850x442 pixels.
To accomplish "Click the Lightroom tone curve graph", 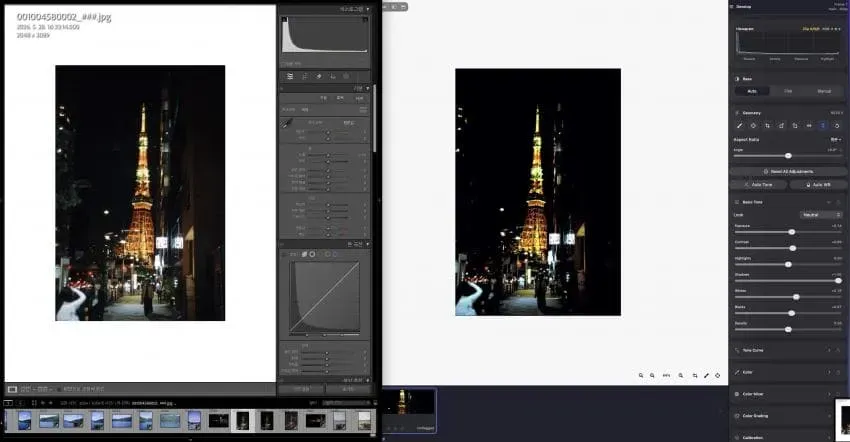I will tap(324, 297).
